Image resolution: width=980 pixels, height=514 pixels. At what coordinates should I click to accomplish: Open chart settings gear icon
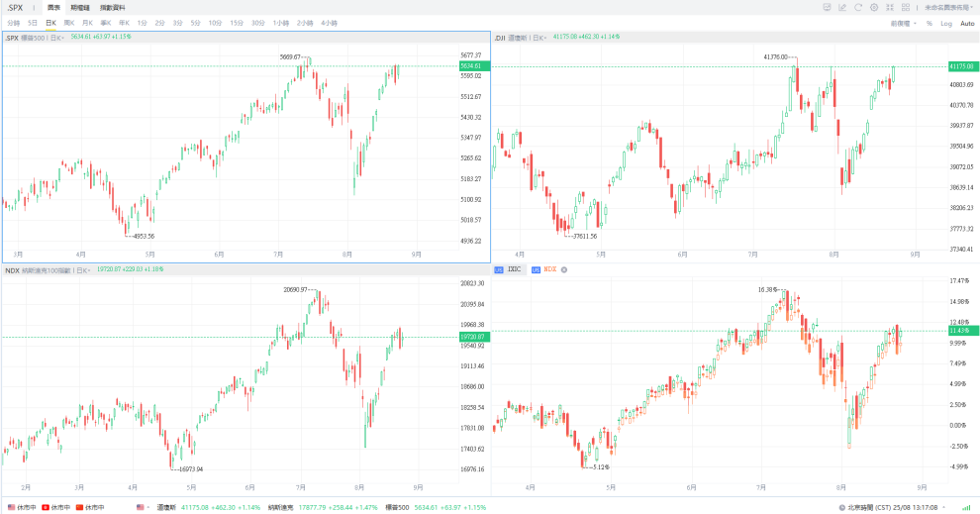(874, 8)
